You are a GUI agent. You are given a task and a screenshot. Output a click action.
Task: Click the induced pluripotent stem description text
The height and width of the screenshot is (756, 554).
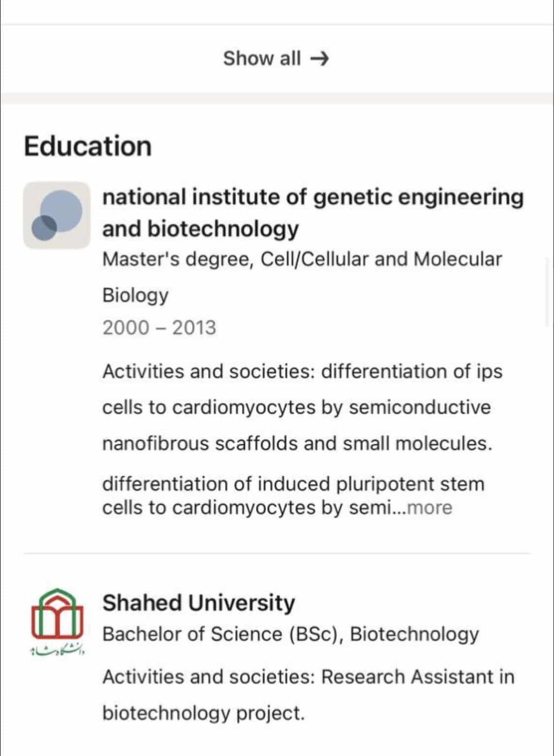coord(293,484)
